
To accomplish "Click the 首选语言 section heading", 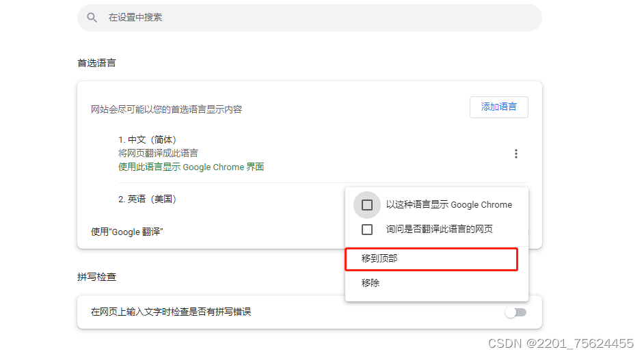I will (96, 63).
